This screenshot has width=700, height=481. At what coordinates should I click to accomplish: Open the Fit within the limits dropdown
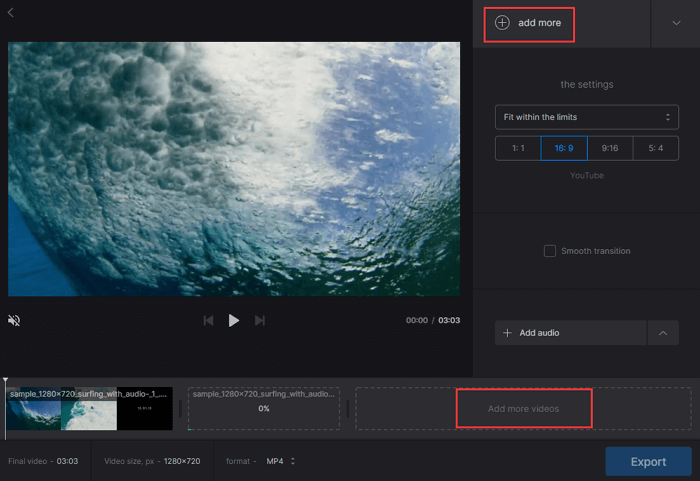point(586,117)
